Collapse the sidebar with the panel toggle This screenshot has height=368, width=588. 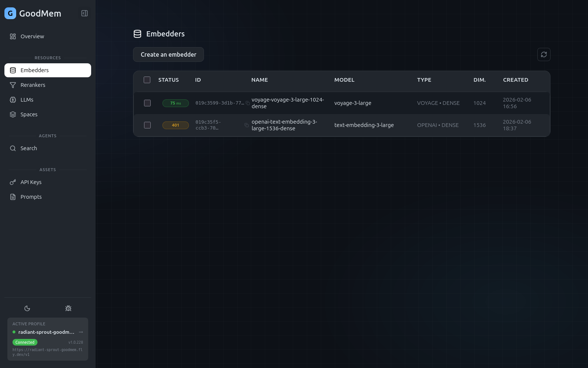[84, 13]
